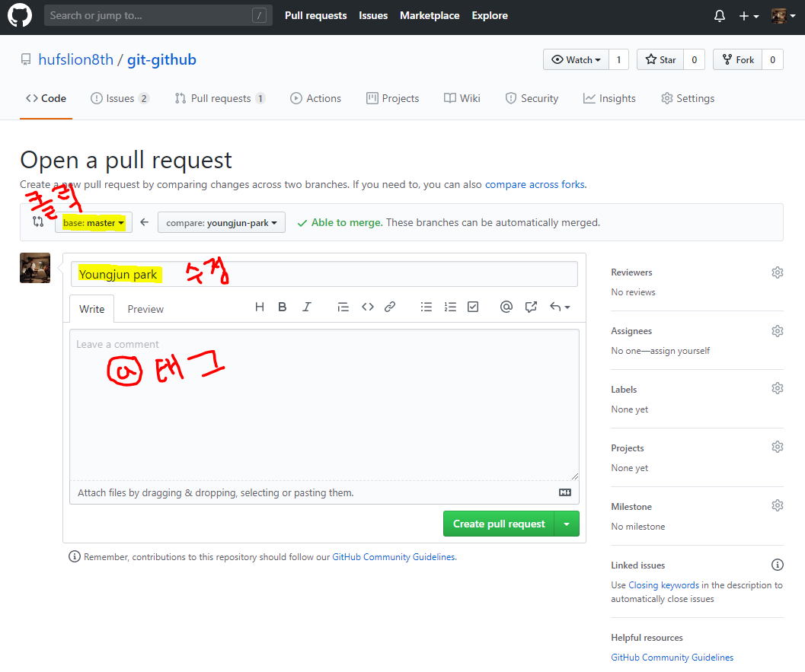Expand the Create pull request options arrow
The height and width of the screenshot is (672, 805).
567,524
